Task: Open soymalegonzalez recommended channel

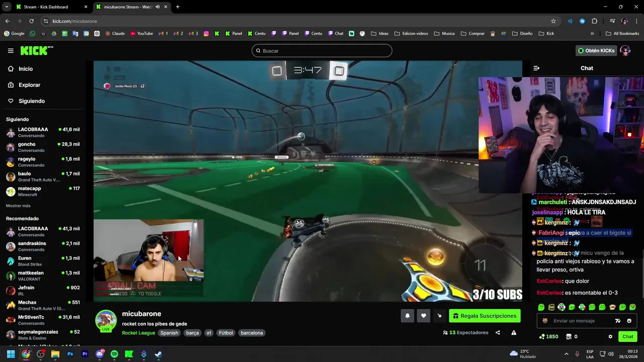Action: [x=44, y=334]
